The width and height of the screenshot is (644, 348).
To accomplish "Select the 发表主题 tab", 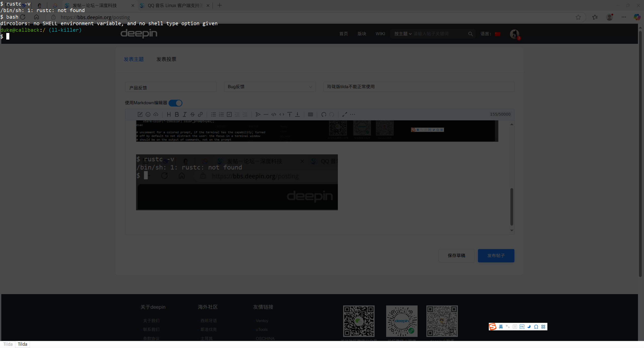I will pos(134,59).
